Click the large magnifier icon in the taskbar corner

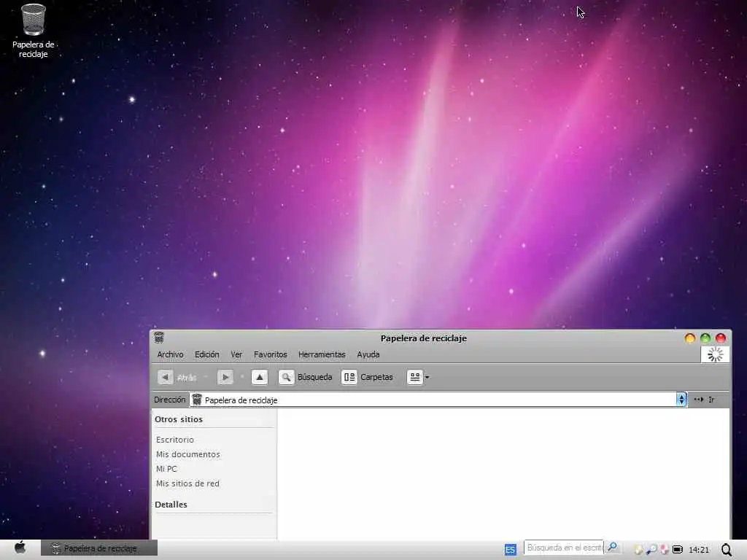coord(727,550)
